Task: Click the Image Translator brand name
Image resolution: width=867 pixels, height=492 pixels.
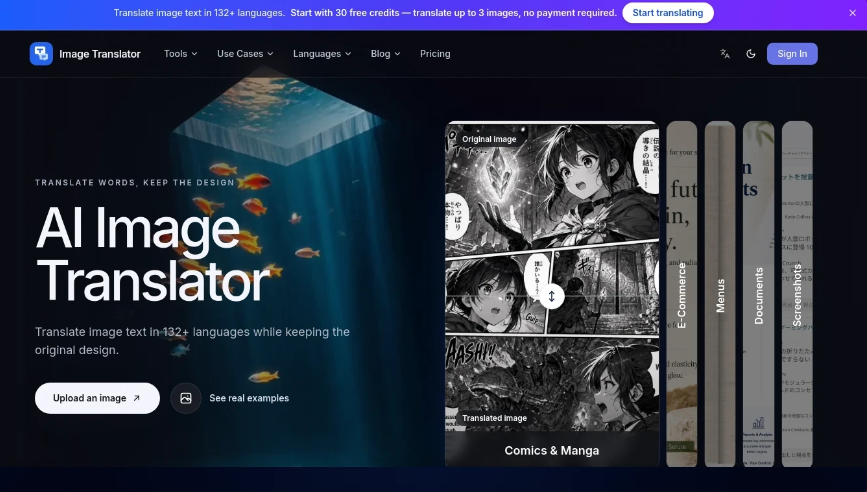Action: pos(100,54)
